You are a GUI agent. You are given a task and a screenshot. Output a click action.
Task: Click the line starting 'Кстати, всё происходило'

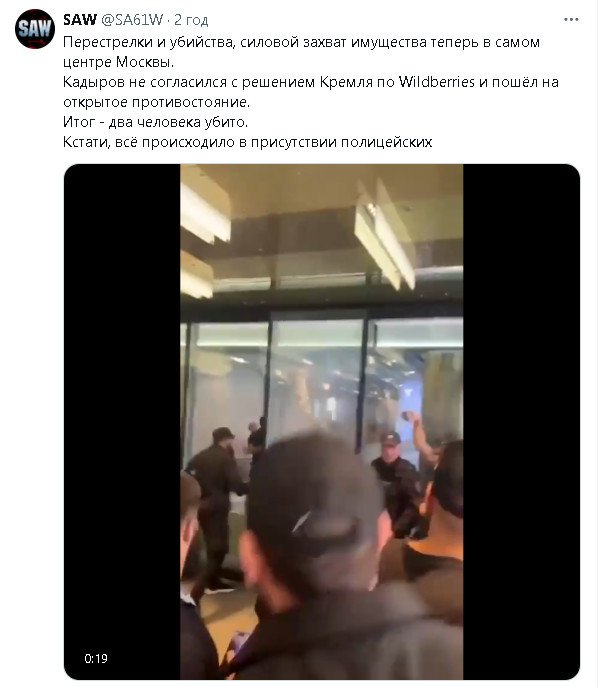(248, 142)
